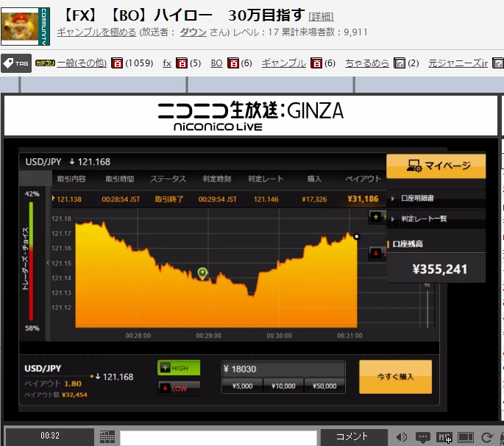Open the comment command keyboard icon
The width and height of the screenshot is (504, 446).
(x=107, y=436)
